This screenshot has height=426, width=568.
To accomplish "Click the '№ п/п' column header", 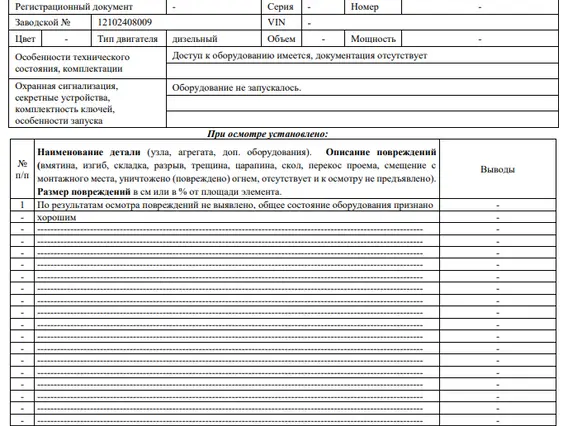I will coord(22,169).
